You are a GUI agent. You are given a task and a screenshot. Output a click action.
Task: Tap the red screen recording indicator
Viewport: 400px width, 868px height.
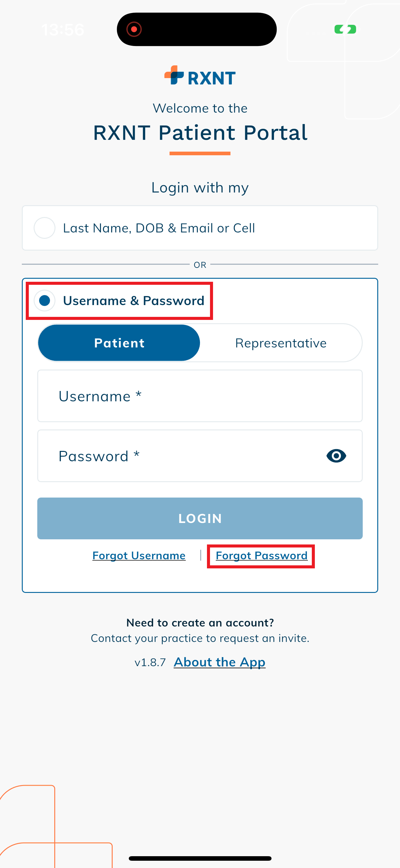[x=134, y=29]
